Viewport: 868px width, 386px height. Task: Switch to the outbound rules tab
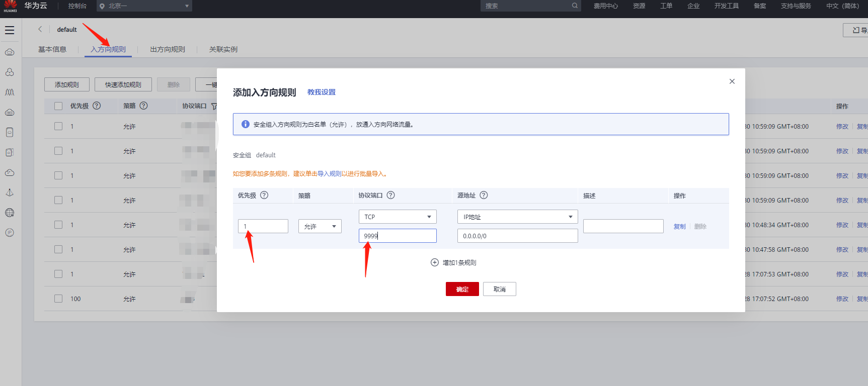168,49
